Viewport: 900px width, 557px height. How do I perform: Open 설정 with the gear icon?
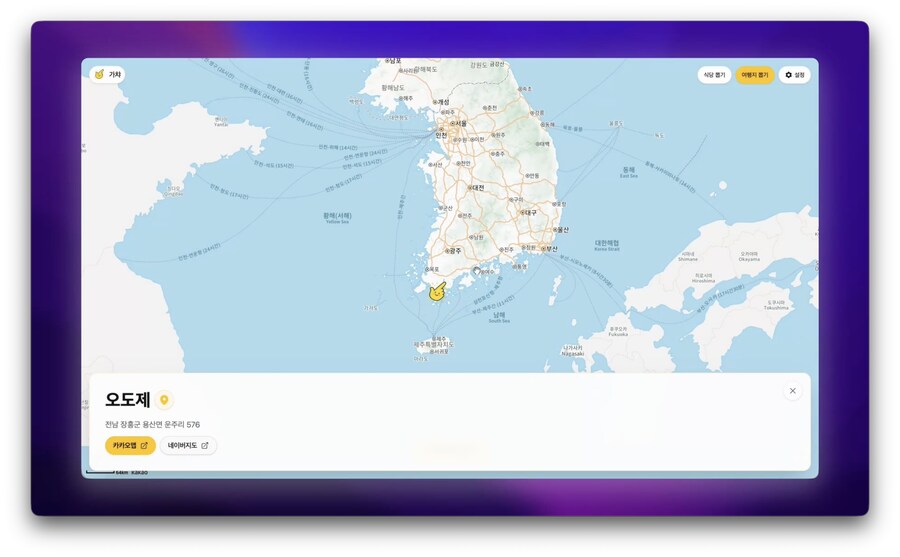(794, 75)
